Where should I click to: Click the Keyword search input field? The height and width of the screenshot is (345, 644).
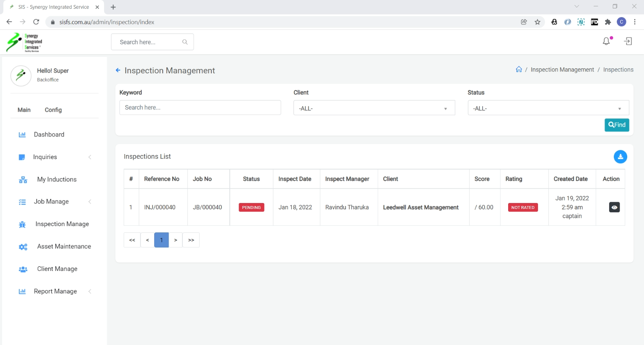point(200,108)
